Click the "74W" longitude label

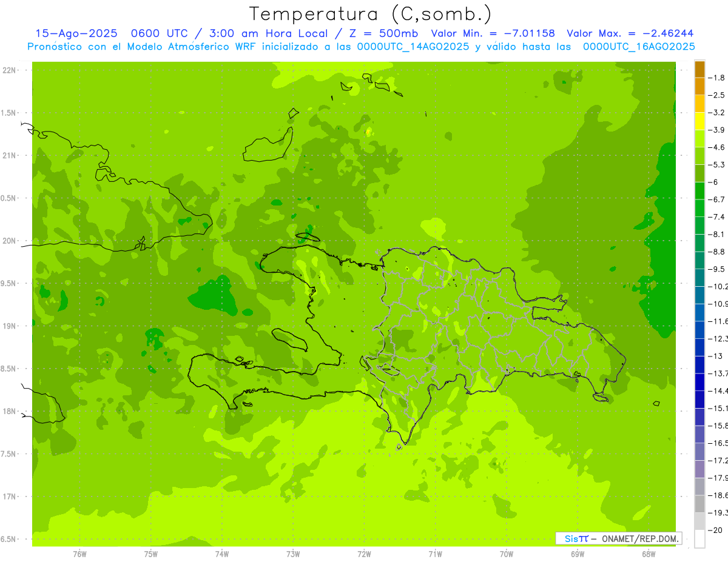tap(222, 554)
